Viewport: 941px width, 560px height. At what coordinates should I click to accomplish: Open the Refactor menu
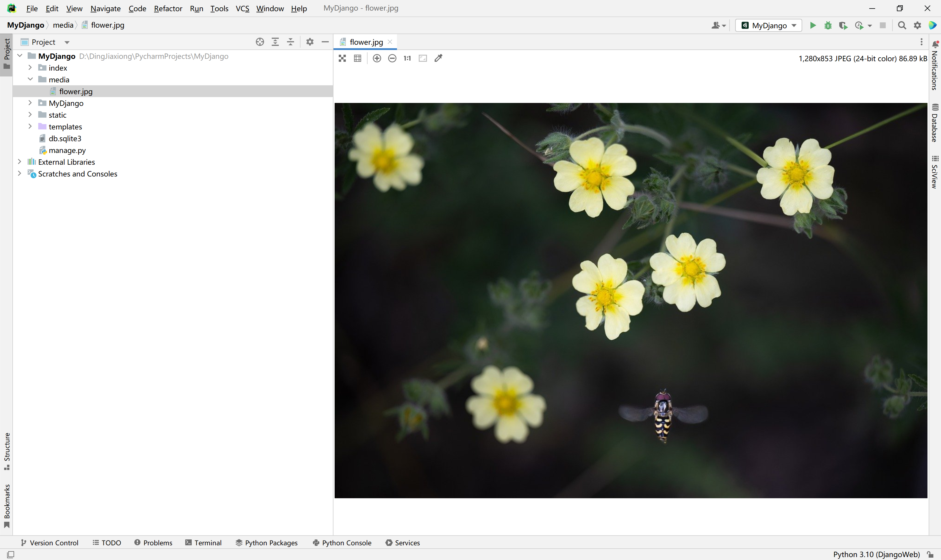pyautogui.click(x=168, y=8)
